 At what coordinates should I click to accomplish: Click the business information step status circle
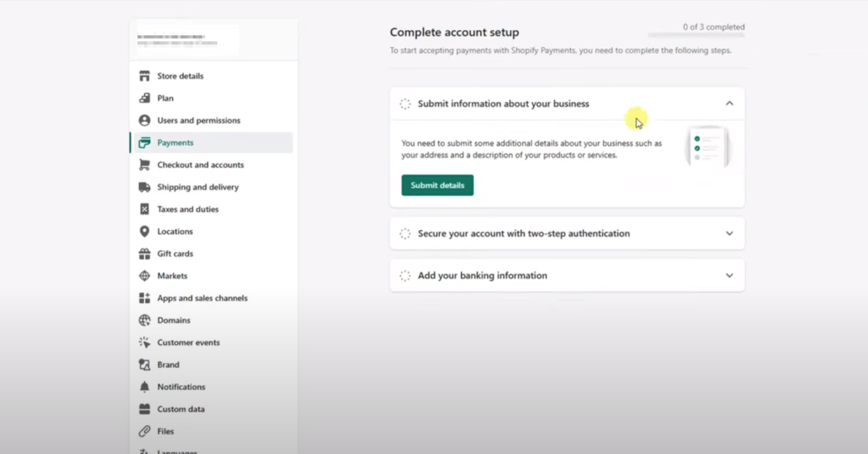(405, 104)
